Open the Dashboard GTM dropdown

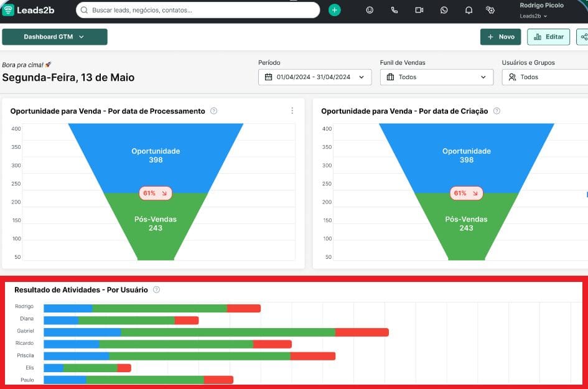55,37
